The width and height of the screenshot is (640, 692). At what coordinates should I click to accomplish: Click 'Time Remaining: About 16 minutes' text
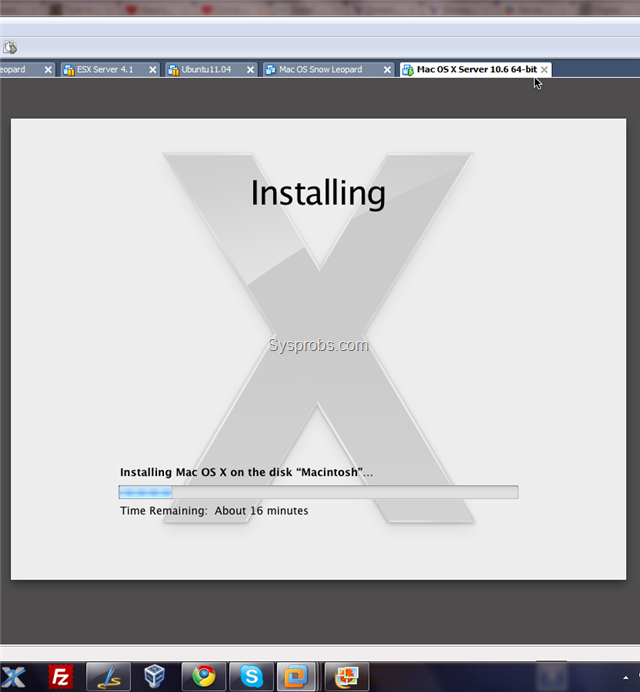(x=214, y=511)
